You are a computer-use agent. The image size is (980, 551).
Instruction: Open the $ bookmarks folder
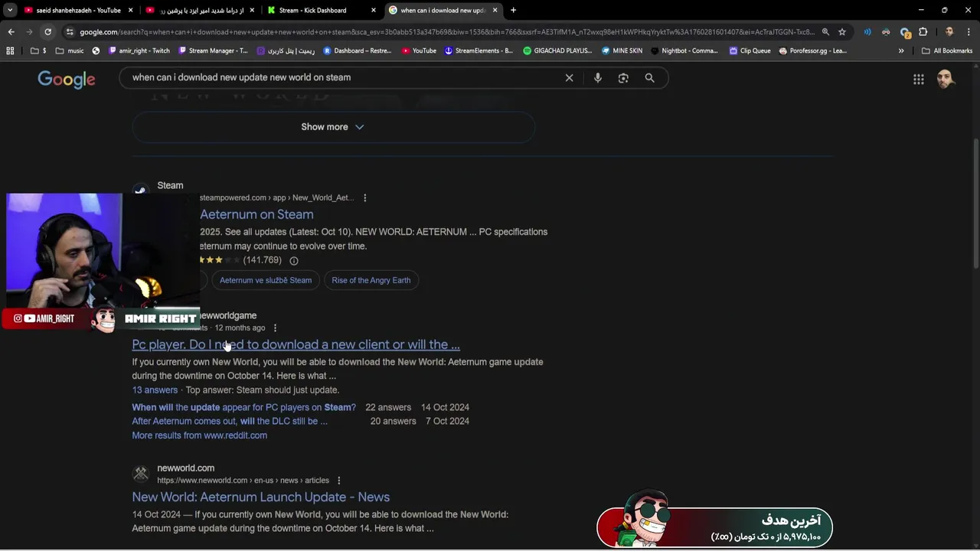coord(38,51)
